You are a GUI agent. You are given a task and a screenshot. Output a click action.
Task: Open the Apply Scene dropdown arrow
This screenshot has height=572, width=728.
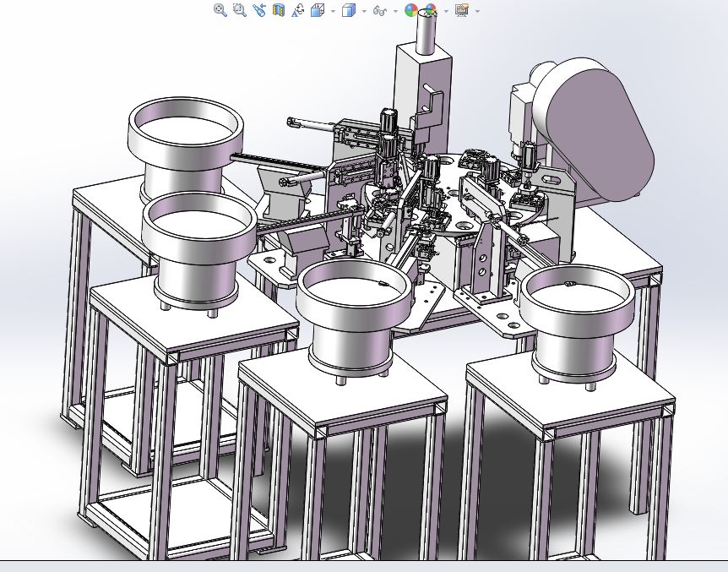[x=446, y=11]
